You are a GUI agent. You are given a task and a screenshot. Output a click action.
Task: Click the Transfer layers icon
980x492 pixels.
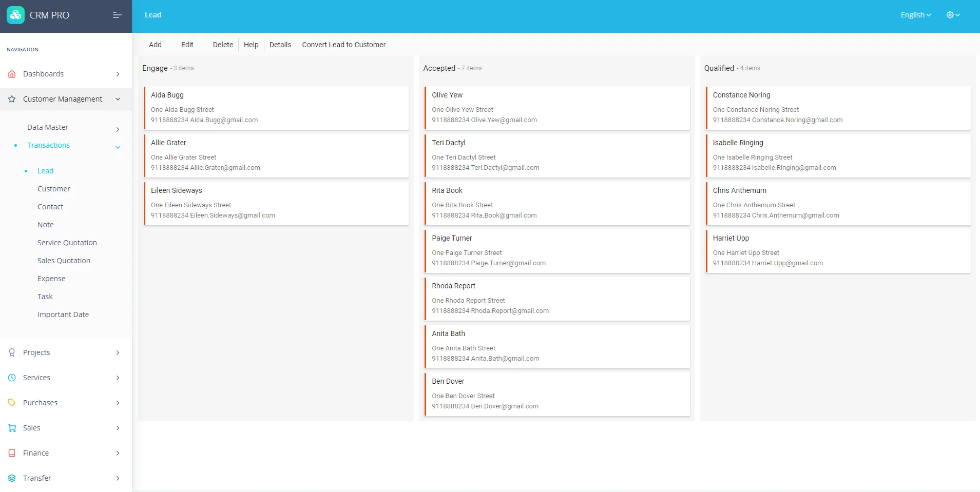(x=11, y=478)
